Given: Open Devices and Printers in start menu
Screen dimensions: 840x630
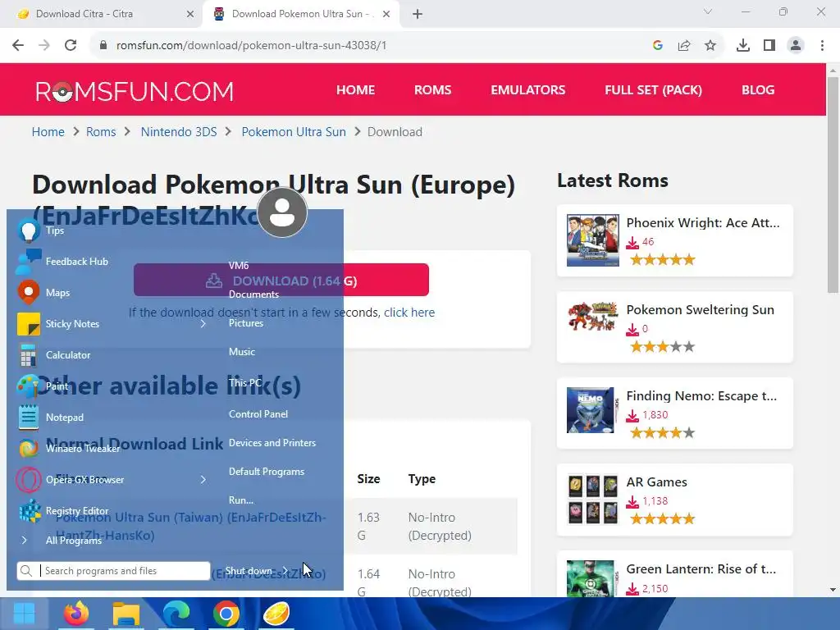Looking at the screenshot, I should pyautogui.click(x=272, y=443).
